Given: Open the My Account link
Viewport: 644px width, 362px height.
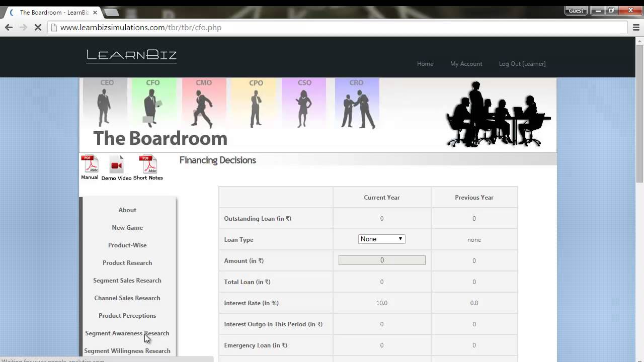Looking at the screenshot, I should [x=466, y=64].
